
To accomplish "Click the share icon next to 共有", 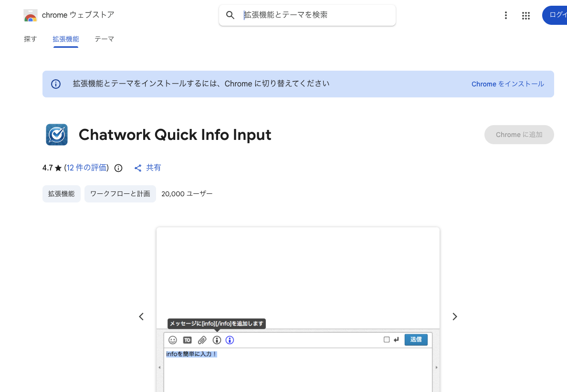I will click(138, 168).
